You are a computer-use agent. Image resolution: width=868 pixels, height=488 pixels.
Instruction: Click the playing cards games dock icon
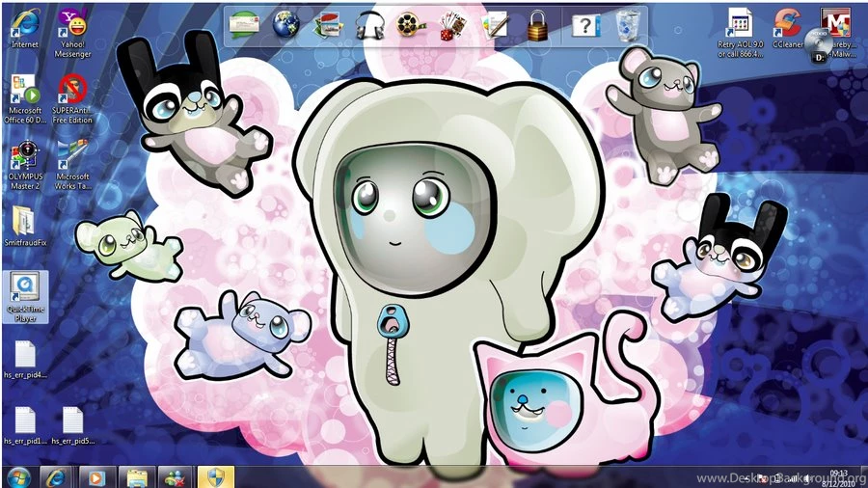451,24
